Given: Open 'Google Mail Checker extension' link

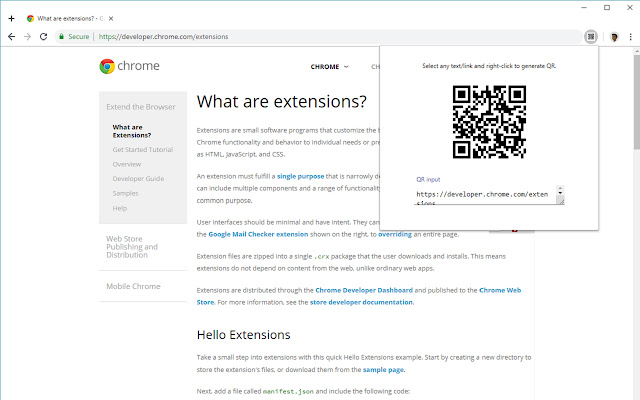Looking at the screenshot, I should point(258,234).
